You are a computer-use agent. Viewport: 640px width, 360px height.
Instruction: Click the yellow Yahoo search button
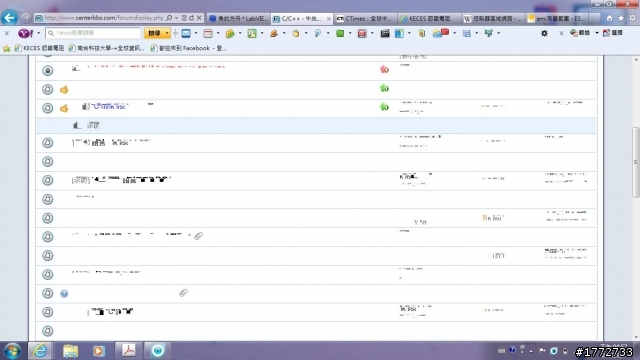[x=154, y=33]
